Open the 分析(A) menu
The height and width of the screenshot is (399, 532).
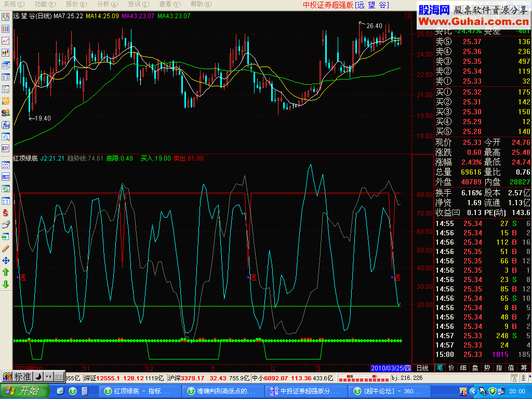pos(107,4)
